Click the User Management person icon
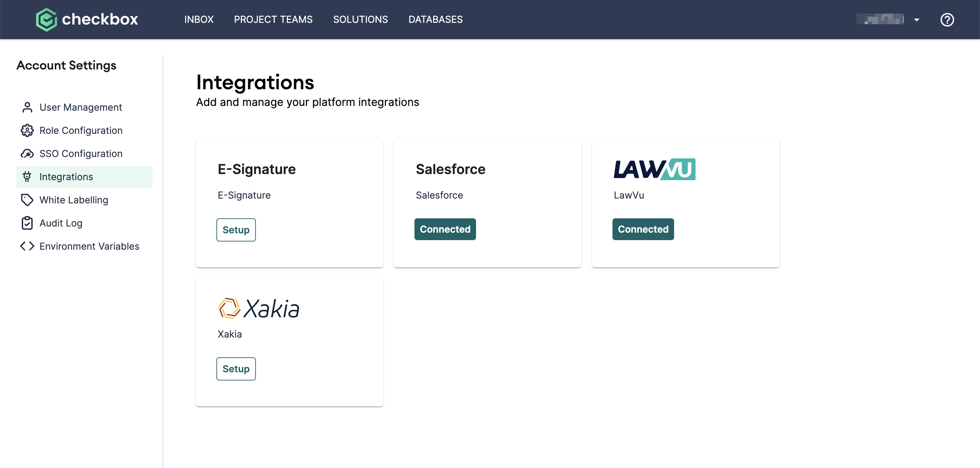This screenshot has width=980, height=468. pos(27,107)
